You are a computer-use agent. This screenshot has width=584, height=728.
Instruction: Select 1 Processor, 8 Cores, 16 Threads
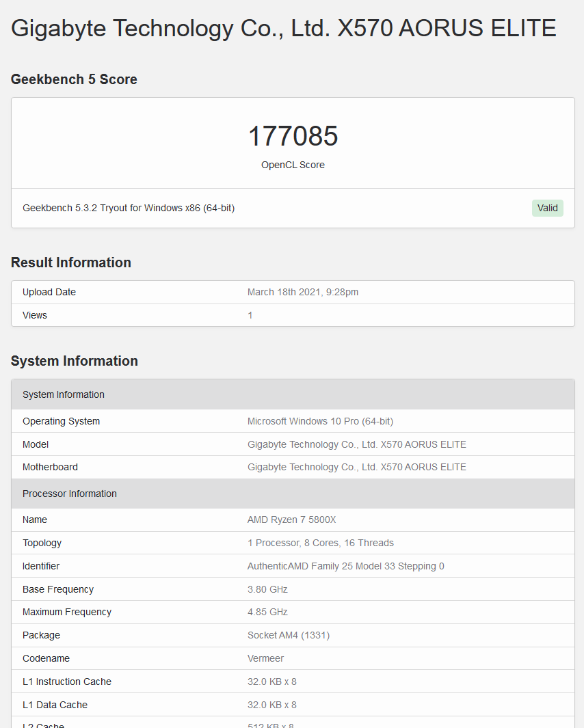(x=321, y=543)
